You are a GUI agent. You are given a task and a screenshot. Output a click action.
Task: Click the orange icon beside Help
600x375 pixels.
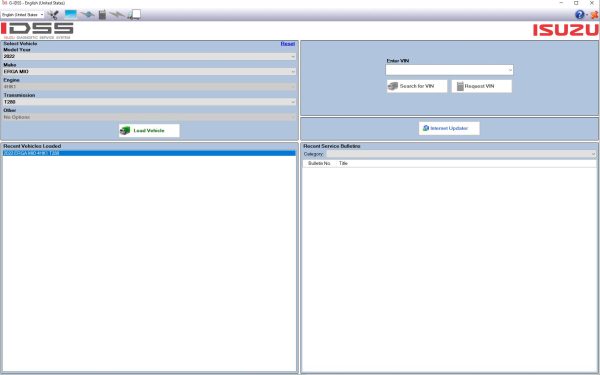point(594,15)
